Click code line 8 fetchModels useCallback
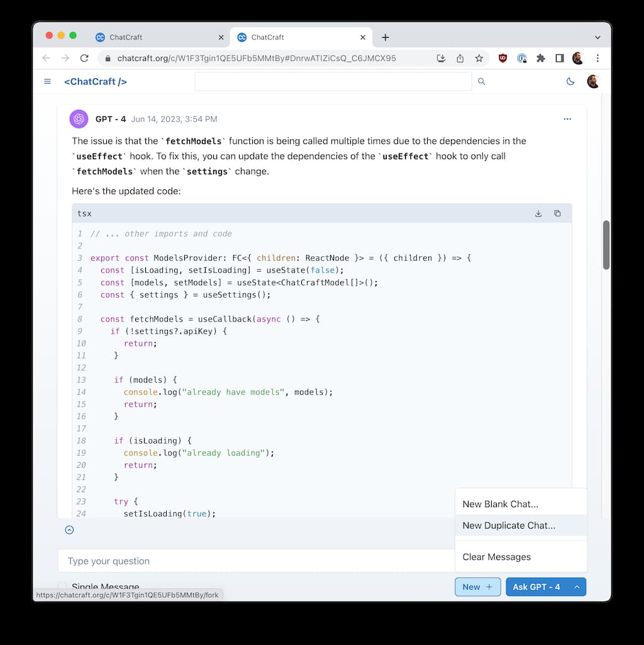The height and width of the screenshot is (645, 644). [210, 319]
